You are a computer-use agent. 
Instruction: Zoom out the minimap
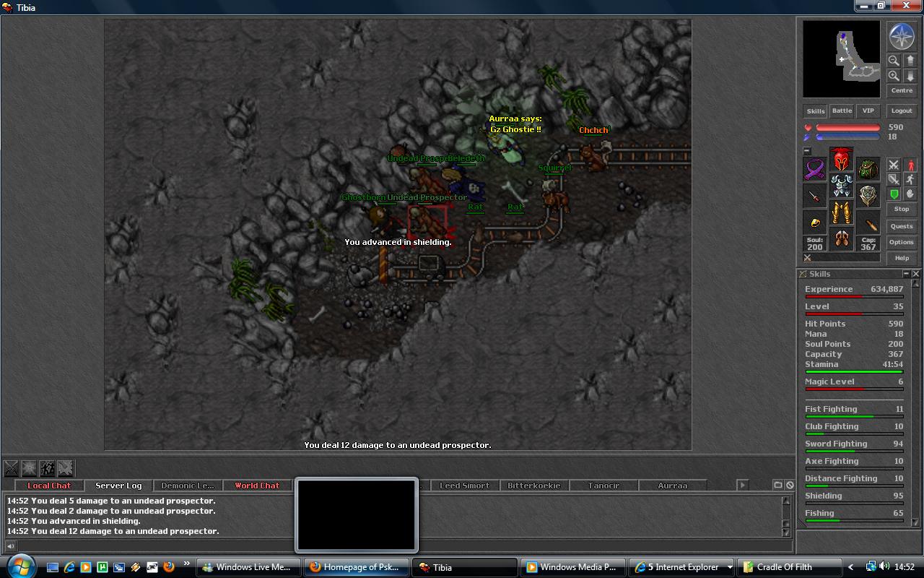[x=894, y=61]
